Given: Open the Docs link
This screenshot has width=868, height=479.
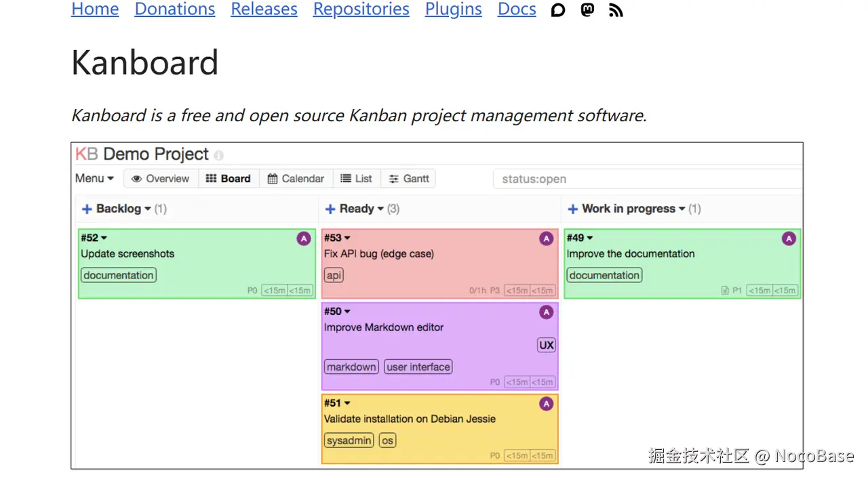Looking at the screenshot, I should [x=517, y=9].
